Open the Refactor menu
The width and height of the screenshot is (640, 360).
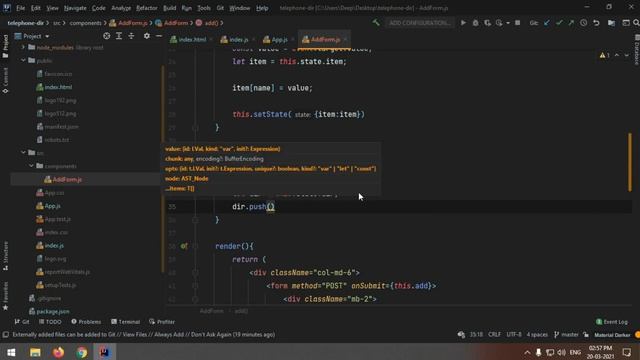pyautogui.click(x=147, y=8)
